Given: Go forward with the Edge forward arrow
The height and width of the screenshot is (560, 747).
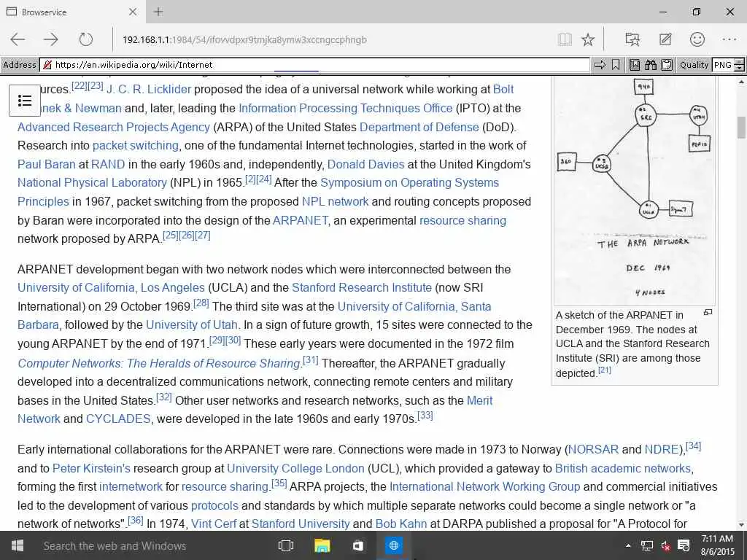Looking at the screenshot, I should 50,39.
